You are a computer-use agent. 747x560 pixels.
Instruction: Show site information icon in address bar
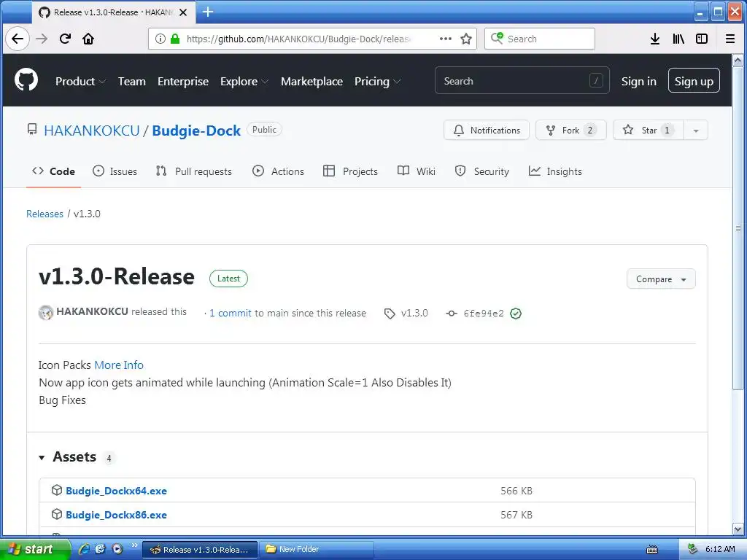[160, 39]
